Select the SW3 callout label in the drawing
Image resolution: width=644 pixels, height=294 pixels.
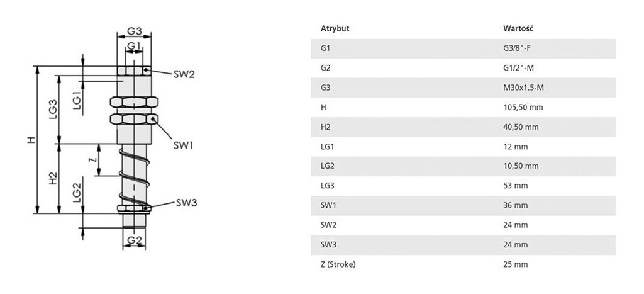[x=186, y=203]
